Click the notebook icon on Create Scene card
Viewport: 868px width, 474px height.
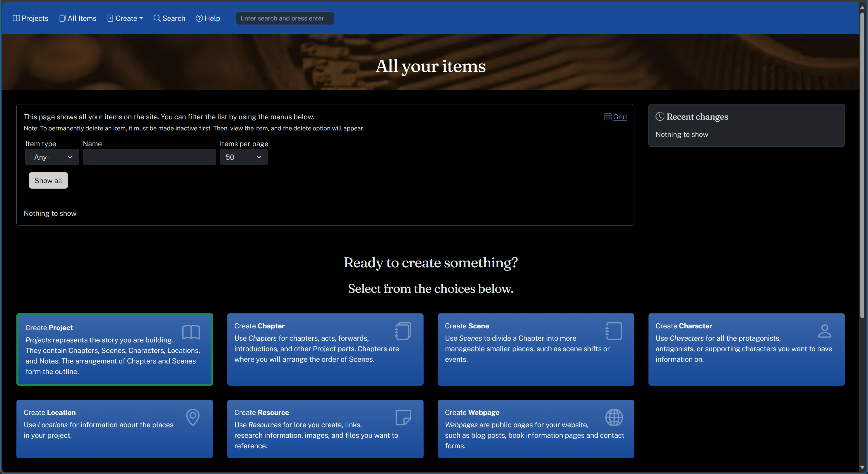(614, 331)
